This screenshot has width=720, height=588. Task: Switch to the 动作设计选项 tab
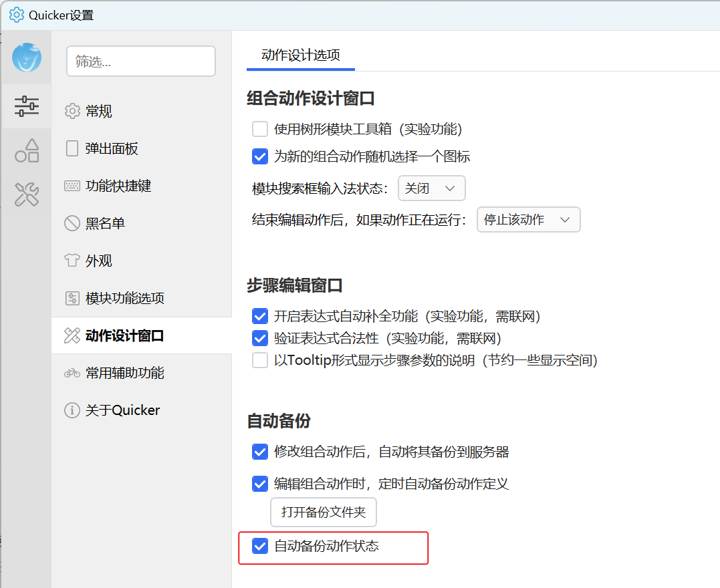pos(301,55)
